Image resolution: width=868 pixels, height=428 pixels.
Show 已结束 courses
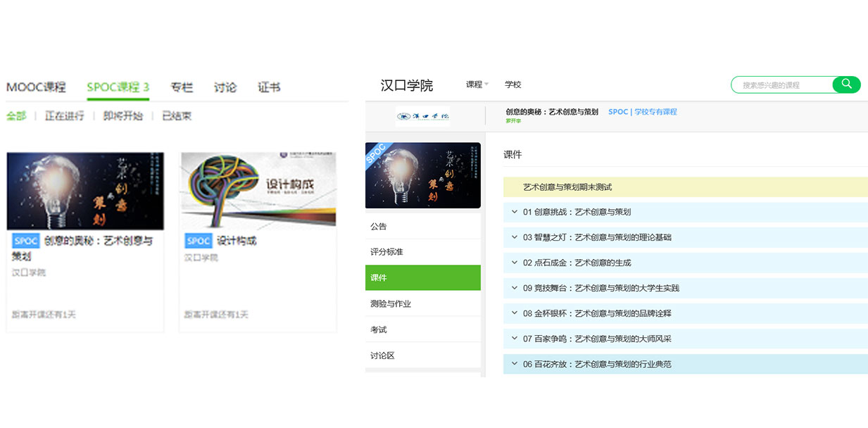(x=177, y=116)
